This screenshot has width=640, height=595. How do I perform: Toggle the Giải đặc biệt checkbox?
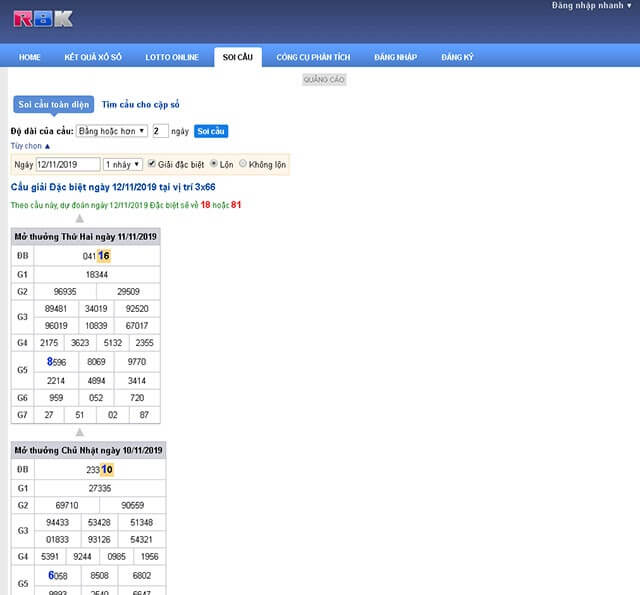[152, 164]
